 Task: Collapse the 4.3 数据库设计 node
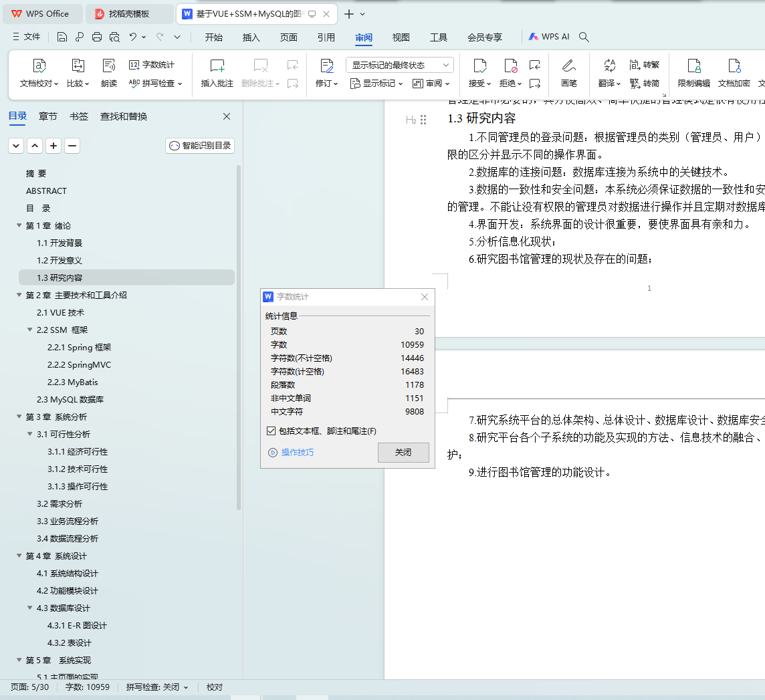click(30, 608)
